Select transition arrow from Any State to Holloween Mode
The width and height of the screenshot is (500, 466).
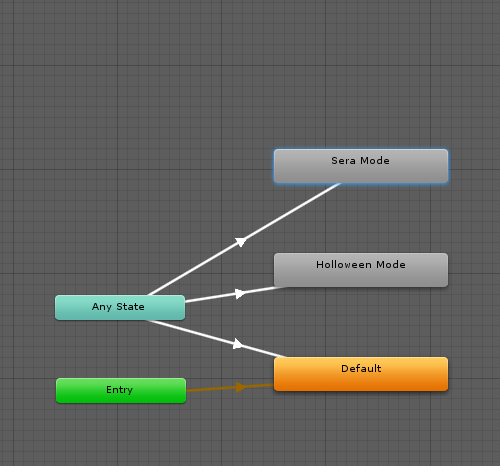239,294
